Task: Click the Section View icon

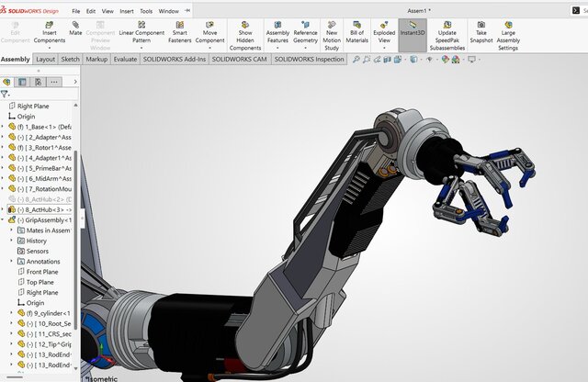Action: click(387, 60)
